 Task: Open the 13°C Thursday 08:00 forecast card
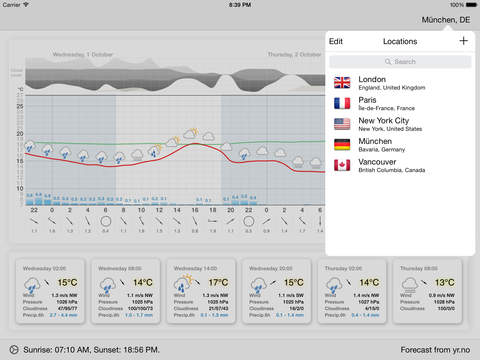427,292
